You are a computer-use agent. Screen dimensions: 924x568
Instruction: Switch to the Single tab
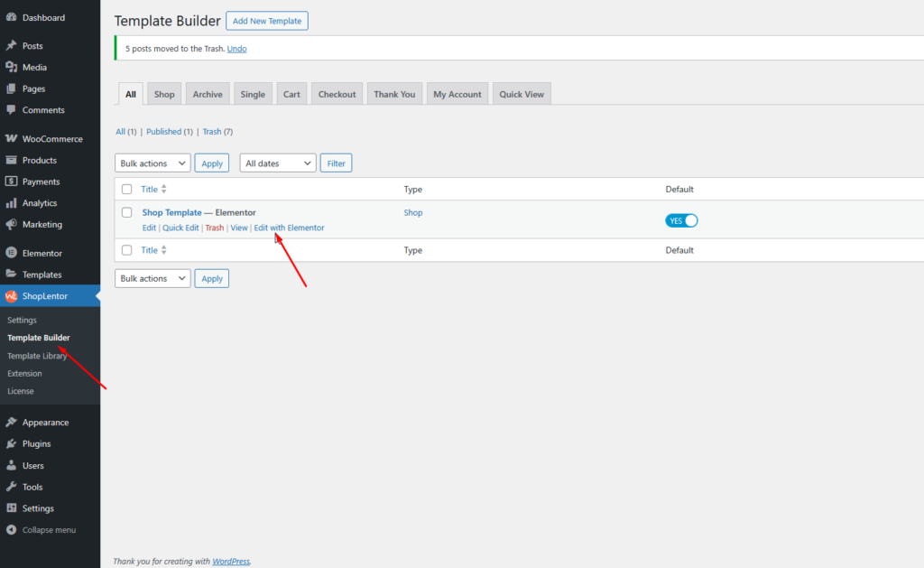253,94
